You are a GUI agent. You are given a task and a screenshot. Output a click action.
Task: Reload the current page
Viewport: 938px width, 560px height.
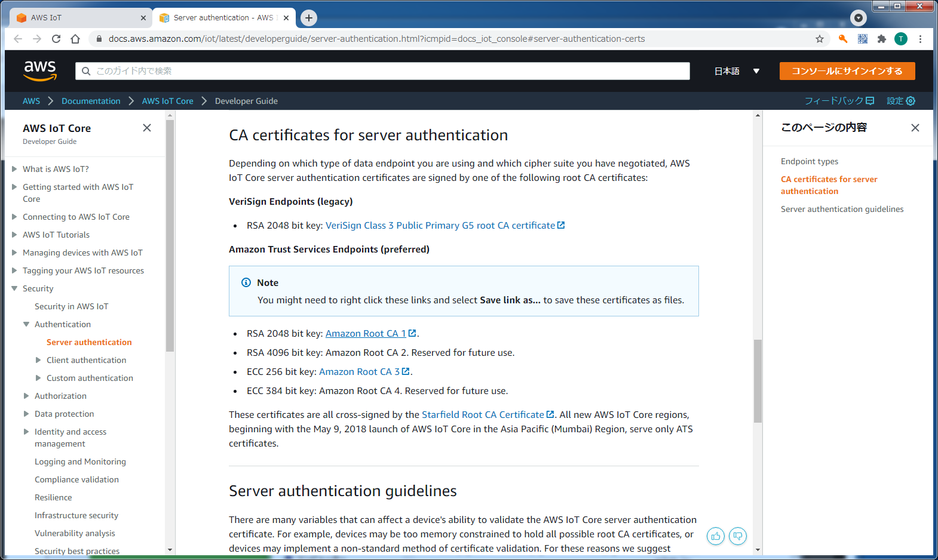pyautogui.click(x=56, y=39)
